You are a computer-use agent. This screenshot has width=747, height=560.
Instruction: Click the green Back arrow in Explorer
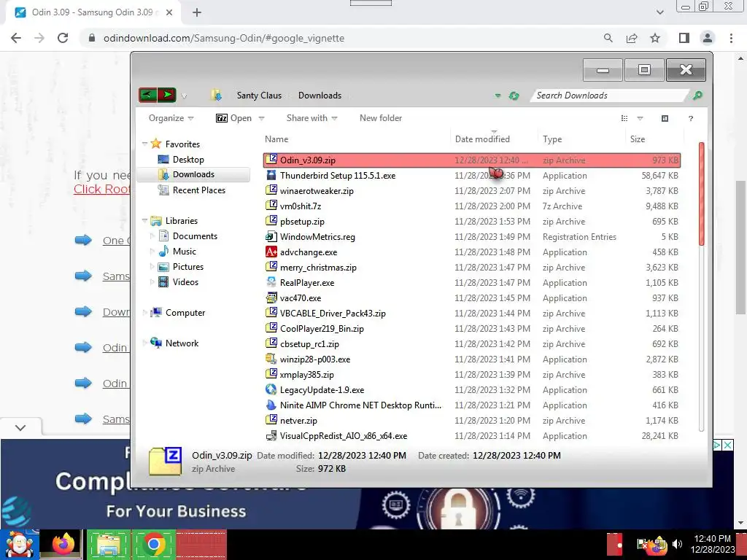coord(147,95)
